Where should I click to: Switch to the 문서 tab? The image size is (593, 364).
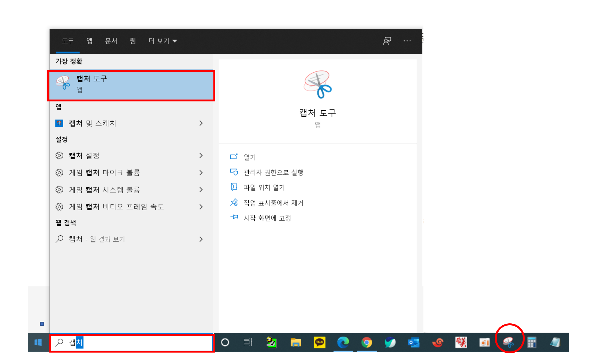tap(111, 41)
